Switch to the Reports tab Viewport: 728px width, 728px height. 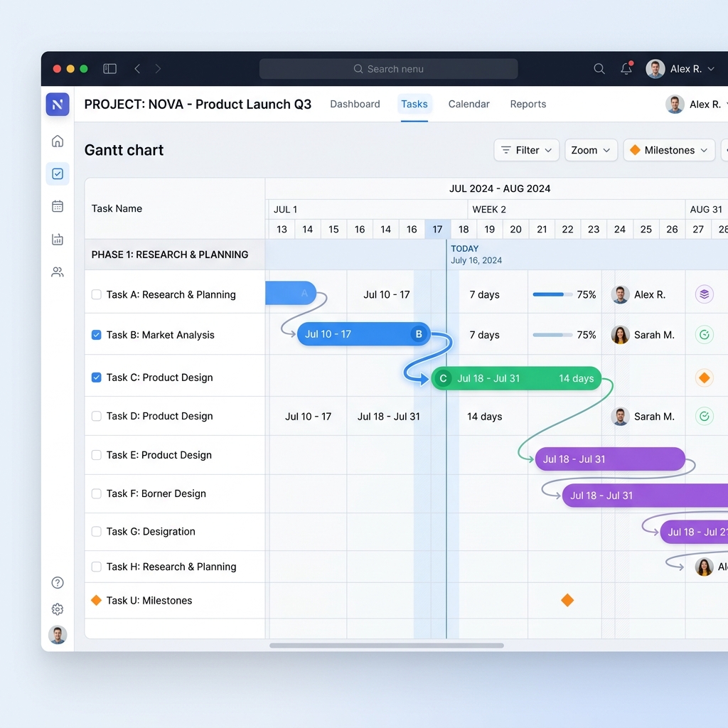(x=528, y=104)
